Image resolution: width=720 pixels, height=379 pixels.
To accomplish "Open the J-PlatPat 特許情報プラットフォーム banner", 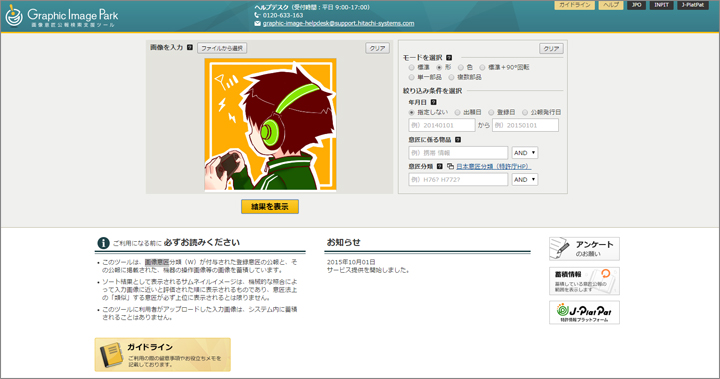I will click(584, 312).
